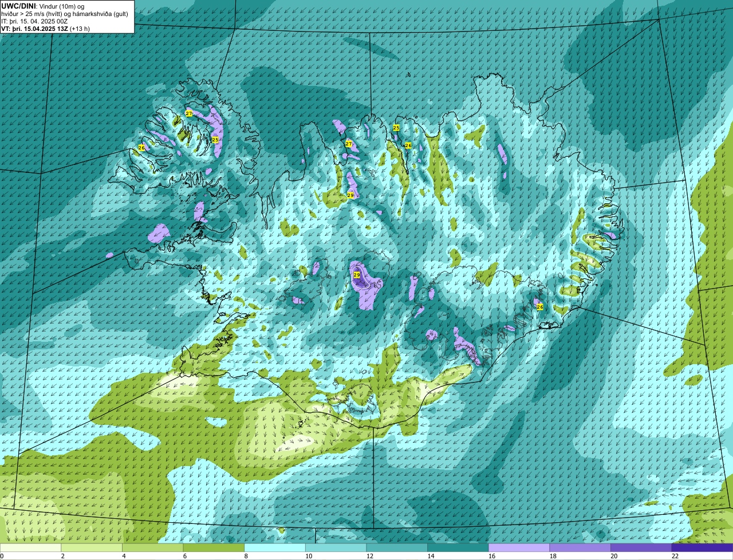Select the 0–2 m/s palest color swatch
Viewport: 733px width, 560px height.
coord(30,548)
